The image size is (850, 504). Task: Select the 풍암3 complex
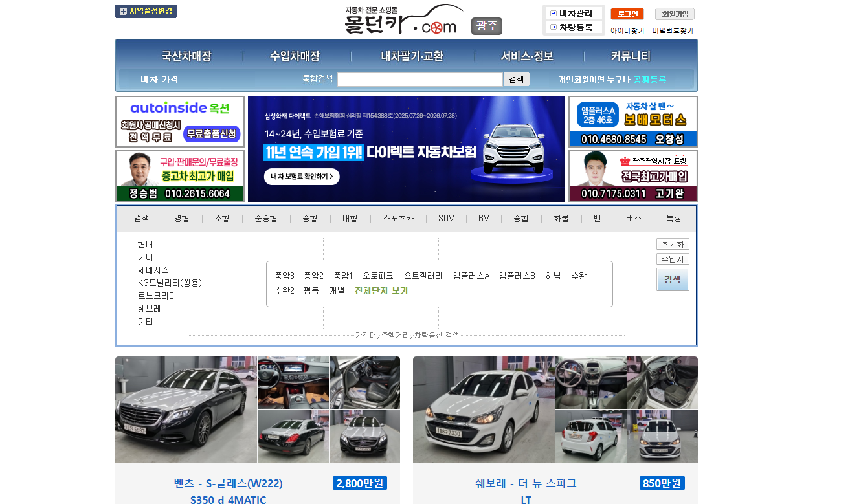coord(284,276)
